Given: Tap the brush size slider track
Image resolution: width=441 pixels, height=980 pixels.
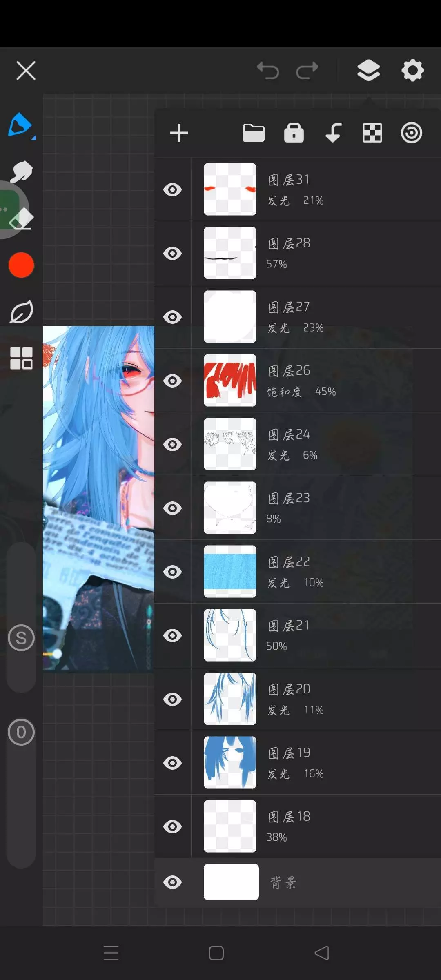Looking at the screenshot, I should [x=21, y=617].
